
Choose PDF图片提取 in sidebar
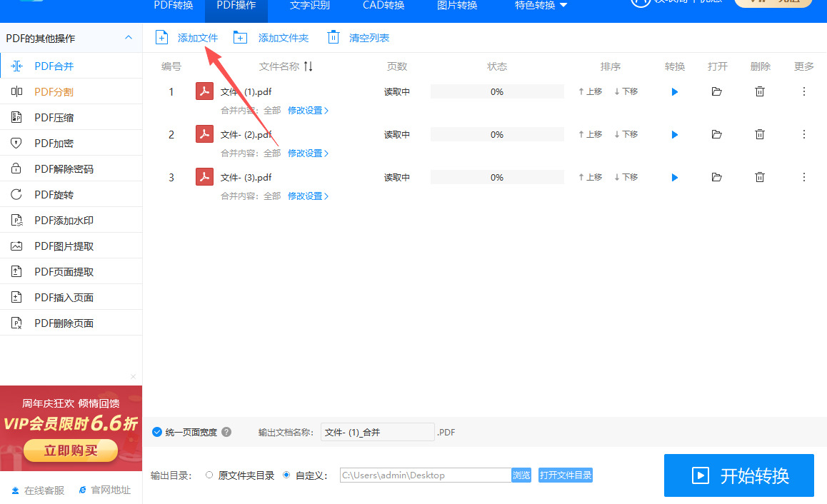tap(71, 246)
